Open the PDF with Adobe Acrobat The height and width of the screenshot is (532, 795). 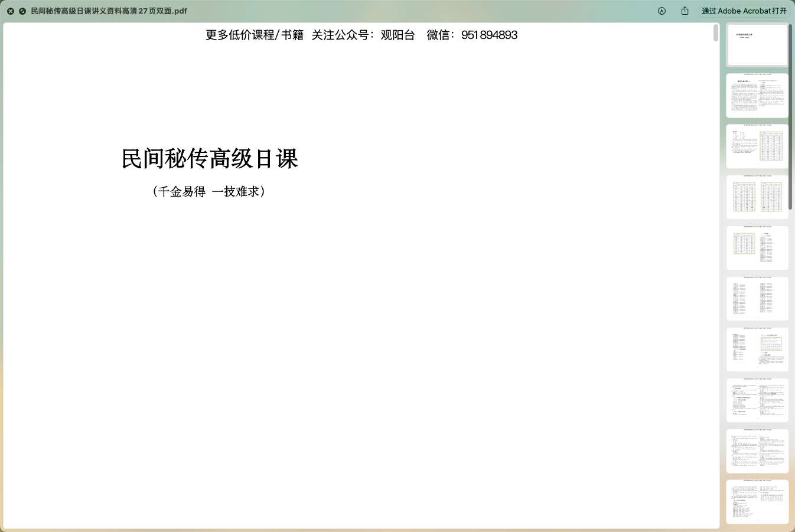pos(744,11)
